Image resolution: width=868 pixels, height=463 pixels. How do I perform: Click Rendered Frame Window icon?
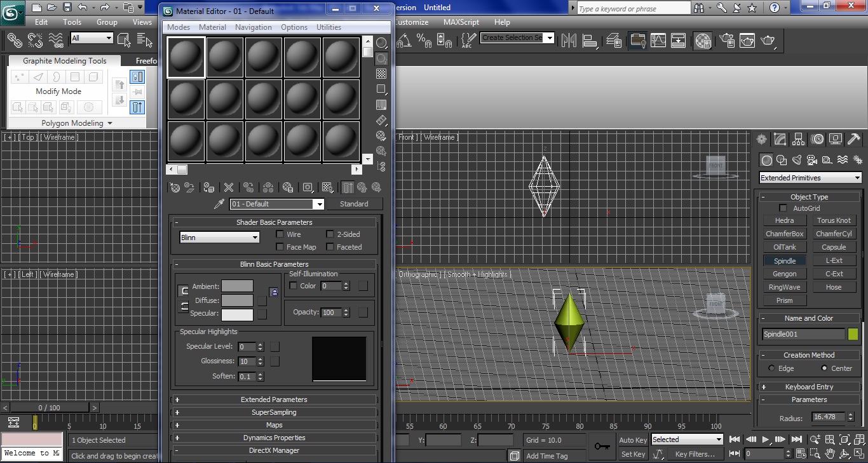click(748, 41)
